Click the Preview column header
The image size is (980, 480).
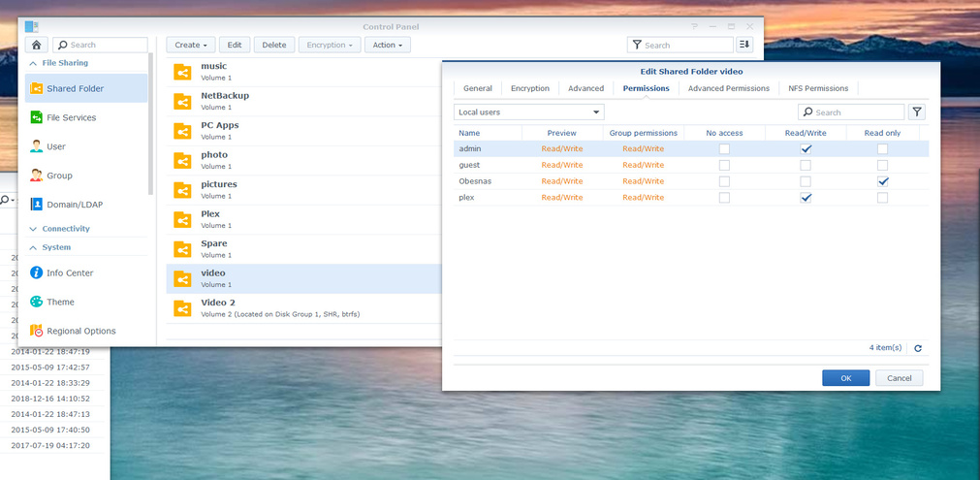[x=562, y=133]
